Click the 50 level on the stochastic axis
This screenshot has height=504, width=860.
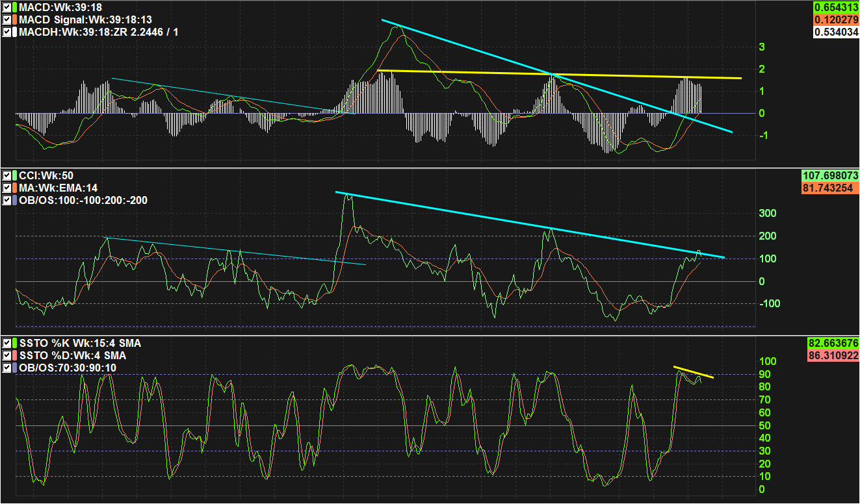[764, 425]
